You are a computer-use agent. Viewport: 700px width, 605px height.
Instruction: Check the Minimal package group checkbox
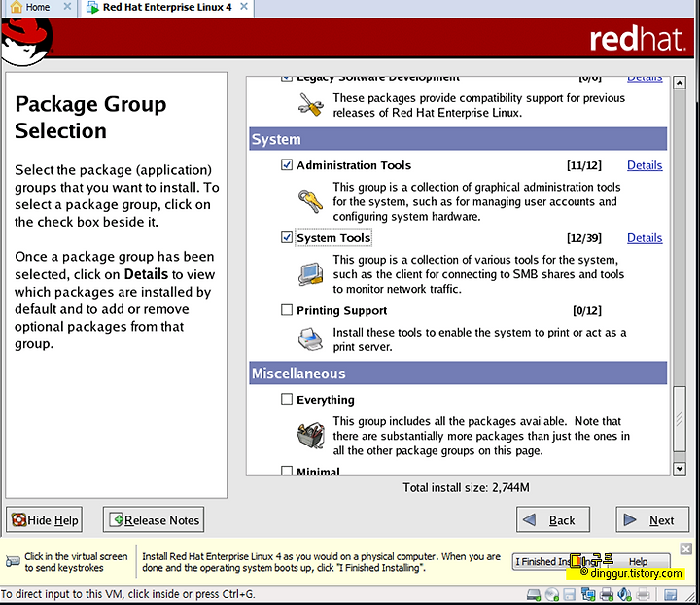pyautogui.click(x=287, y=470)
